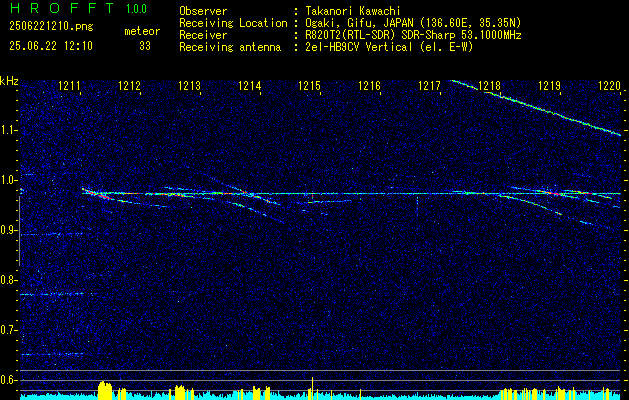Click the 1211 time axis label
Screen dimensions: 629x400
tap(69, 85)
